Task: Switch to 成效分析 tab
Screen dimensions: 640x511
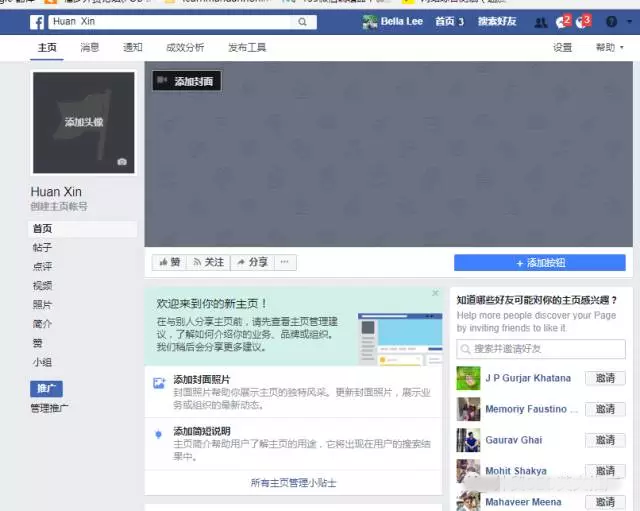Action: click(185, 48)
